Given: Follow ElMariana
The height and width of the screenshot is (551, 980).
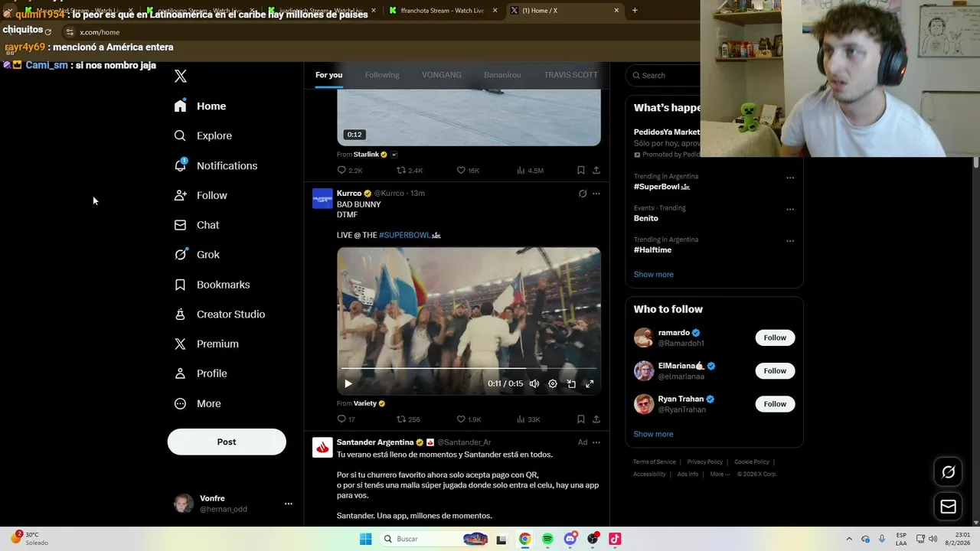Looking at the screenshot, I should 775,370.
